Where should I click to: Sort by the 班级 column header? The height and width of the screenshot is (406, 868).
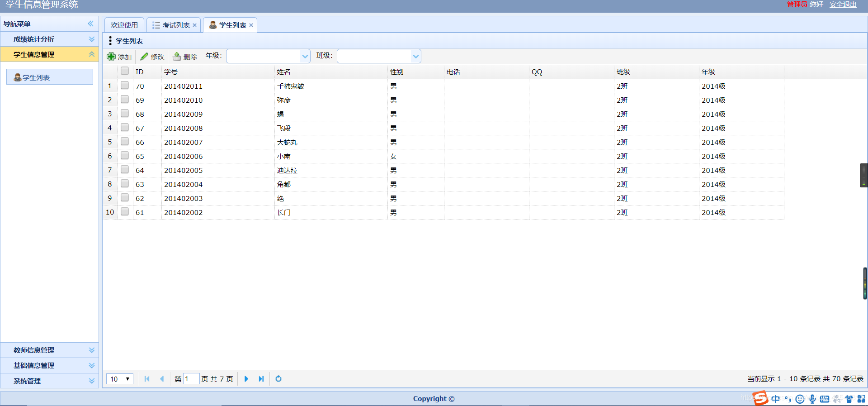pos(656,72)
